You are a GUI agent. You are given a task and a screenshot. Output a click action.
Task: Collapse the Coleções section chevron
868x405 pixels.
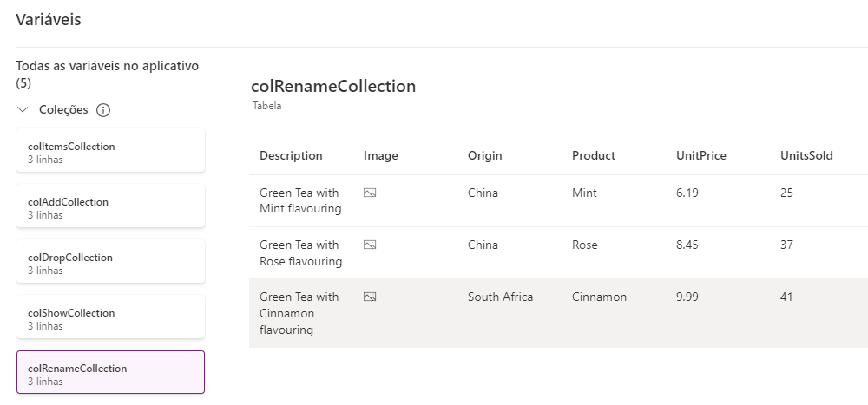(23, 110)
